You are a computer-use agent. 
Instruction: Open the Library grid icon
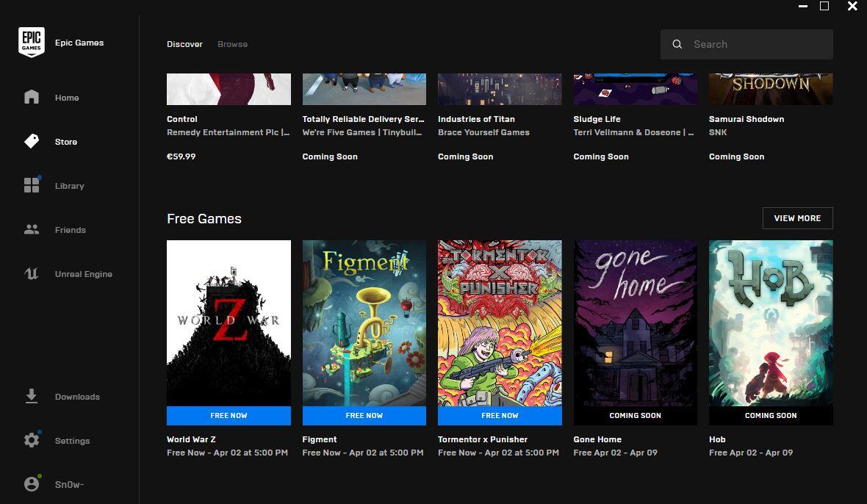click(32, 185)
